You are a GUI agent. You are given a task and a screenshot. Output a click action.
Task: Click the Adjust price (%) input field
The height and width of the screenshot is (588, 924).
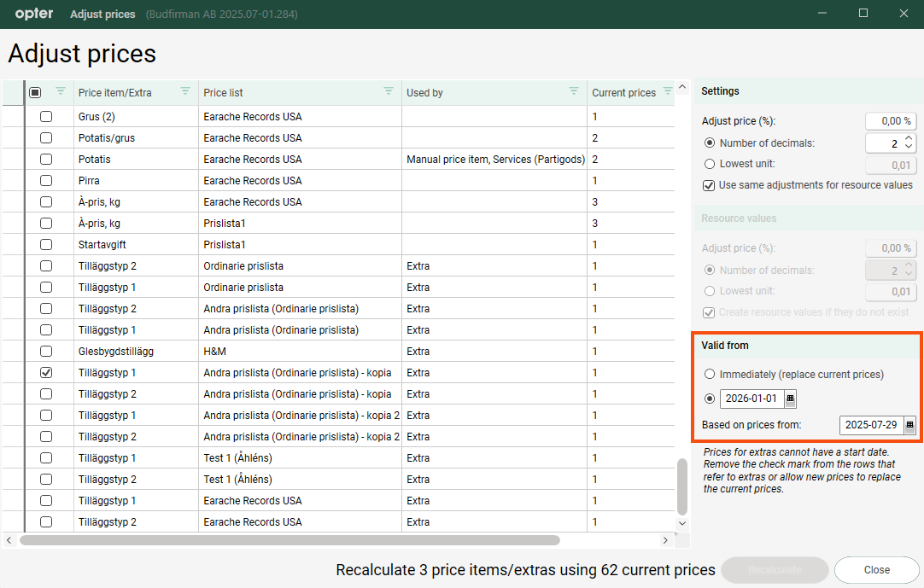[x=890, y=121]
